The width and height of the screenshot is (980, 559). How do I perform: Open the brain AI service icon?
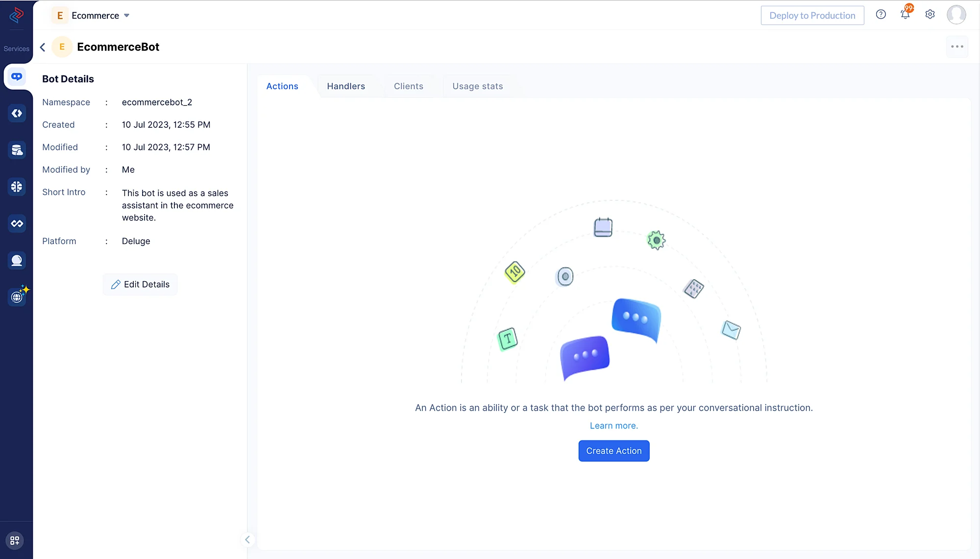point(17,187)
